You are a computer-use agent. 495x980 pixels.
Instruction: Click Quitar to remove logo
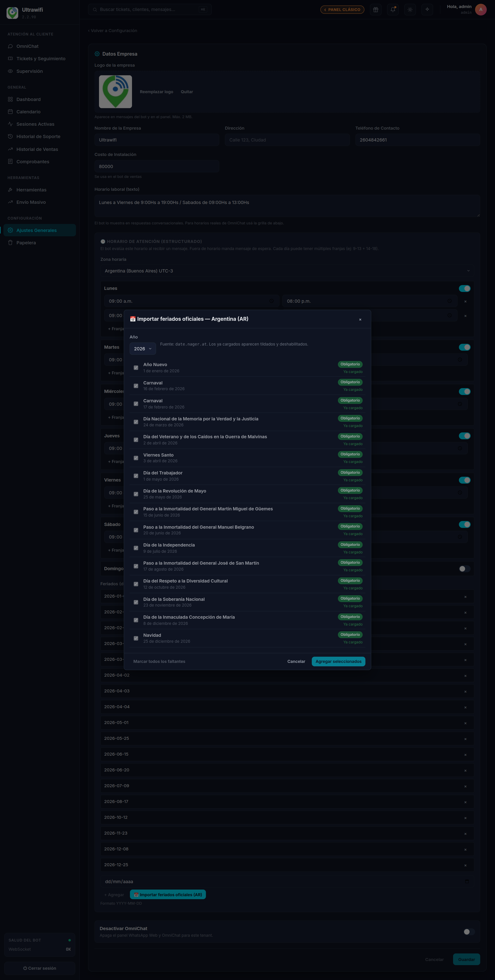[x=187, y=92]
